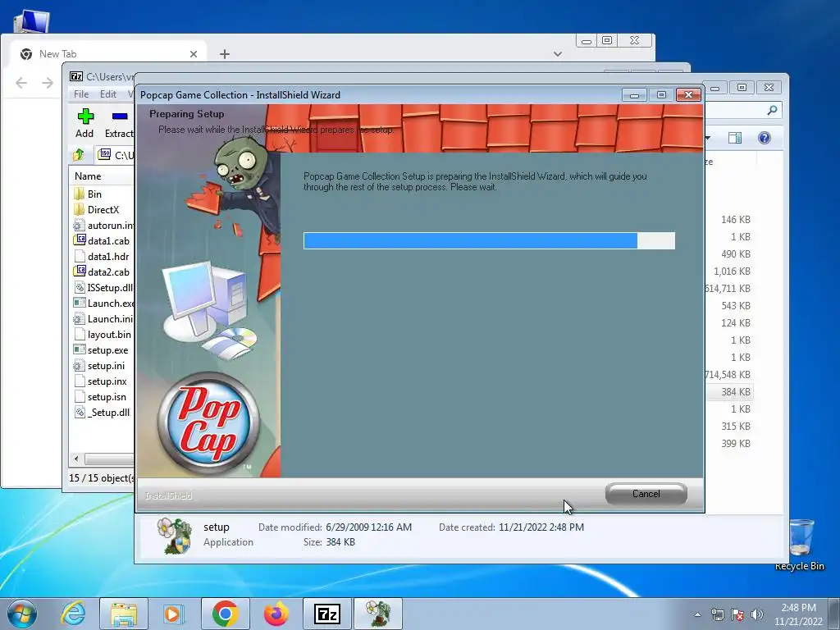Click Extract button in 7-Zip toolbar
The image size is (840, 630).
(119, 123)
